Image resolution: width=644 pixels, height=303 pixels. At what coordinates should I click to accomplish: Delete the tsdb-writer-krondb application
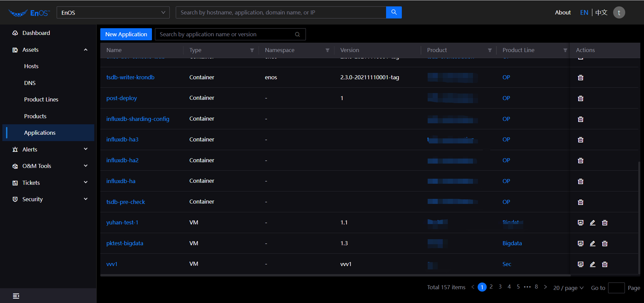pos(581,78)
